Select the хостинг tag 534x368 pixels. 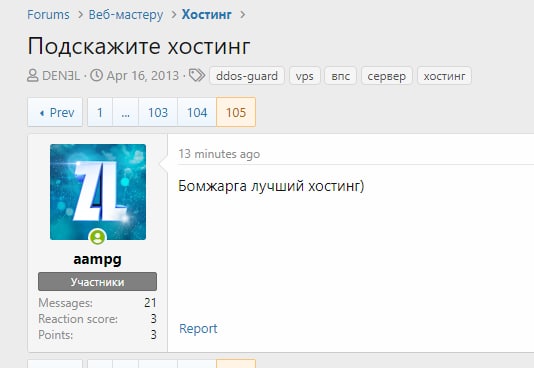444,76
